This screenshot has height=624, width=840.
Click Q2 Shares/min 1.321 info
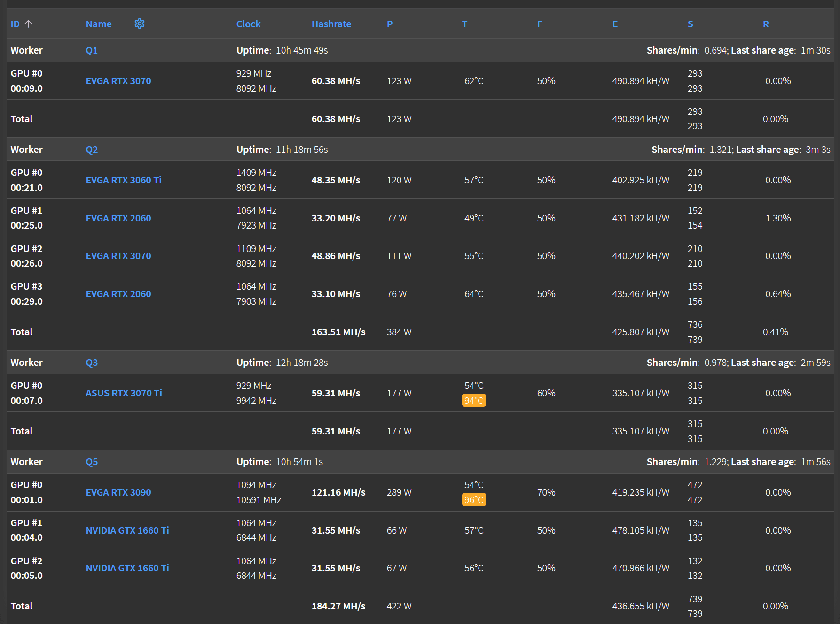692,150
